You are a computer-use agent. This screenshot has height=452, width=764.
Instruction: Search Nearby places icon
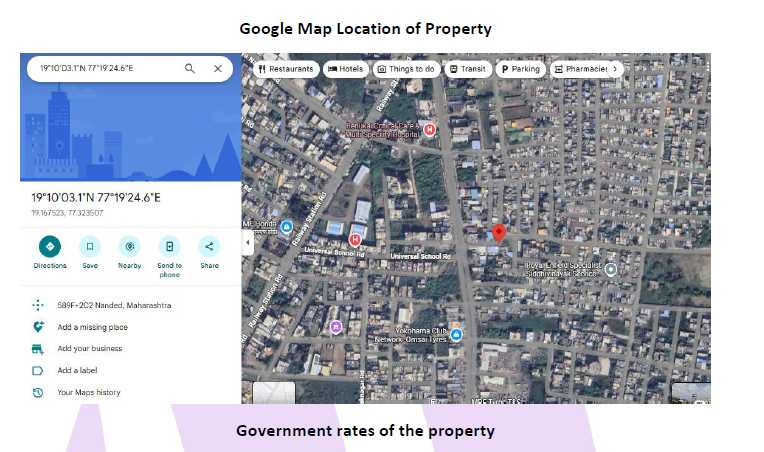click(x=130, y=246)
